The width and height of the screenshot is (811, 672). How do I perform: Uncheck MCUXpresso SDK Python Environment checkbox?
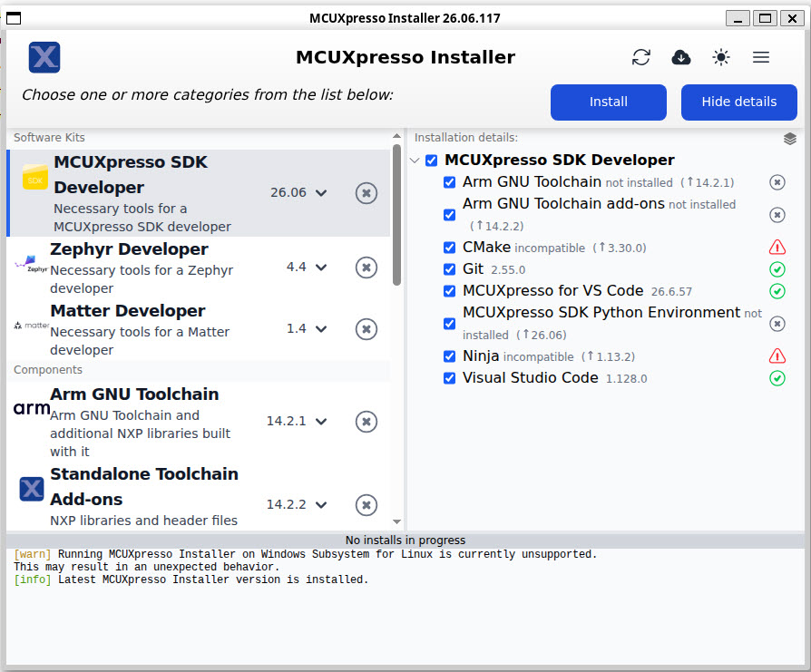(x=449, y=324)
